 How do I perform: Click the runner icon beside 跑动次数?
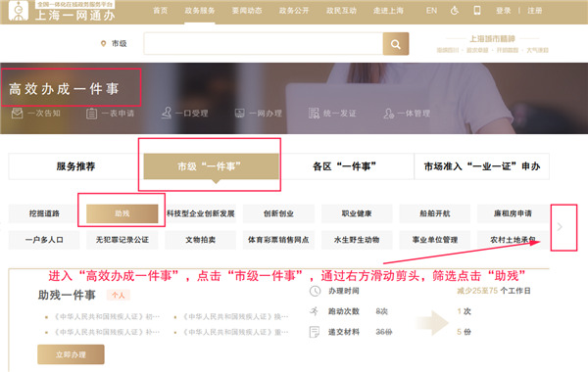(315, 311)
